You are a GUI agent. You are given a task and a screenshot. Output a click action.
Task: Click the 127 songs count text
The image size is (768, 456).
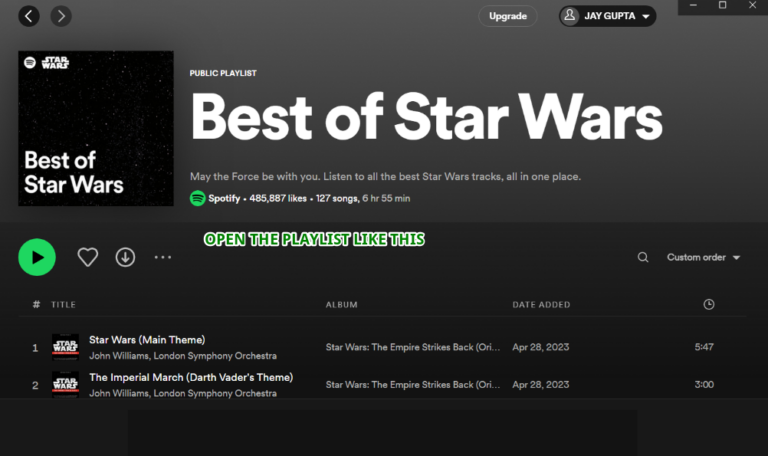337,198
